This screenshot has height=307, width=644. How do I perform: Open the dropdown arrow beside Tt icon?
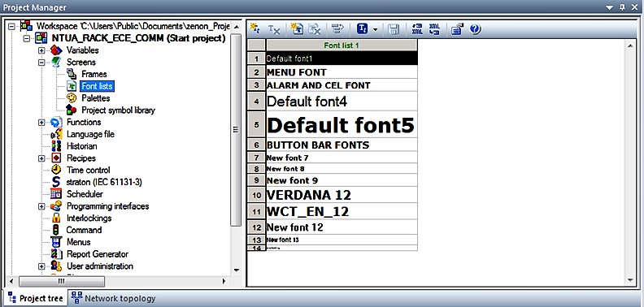pyautogui.click(x=376, y=29)
